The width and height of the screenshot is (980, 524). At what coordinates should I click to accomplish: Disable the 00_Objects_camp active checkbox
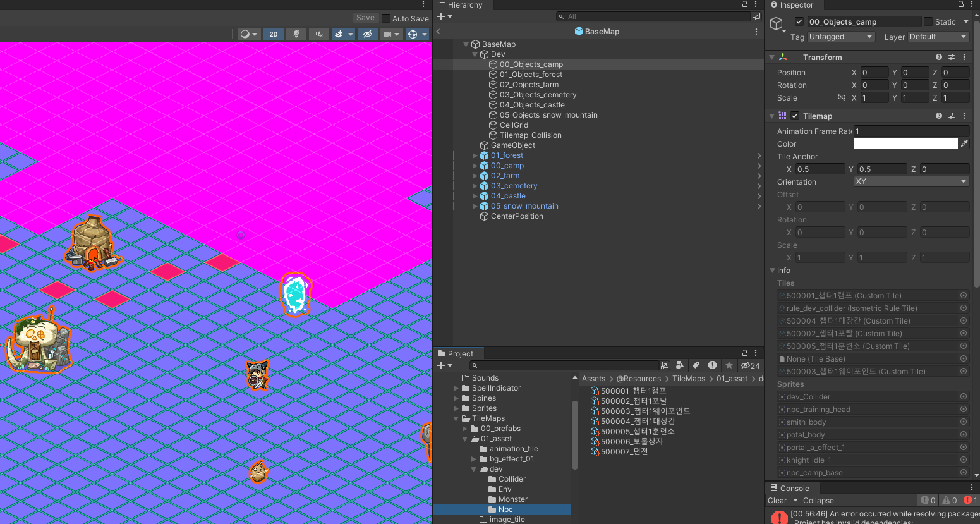[x=799, y=21]
